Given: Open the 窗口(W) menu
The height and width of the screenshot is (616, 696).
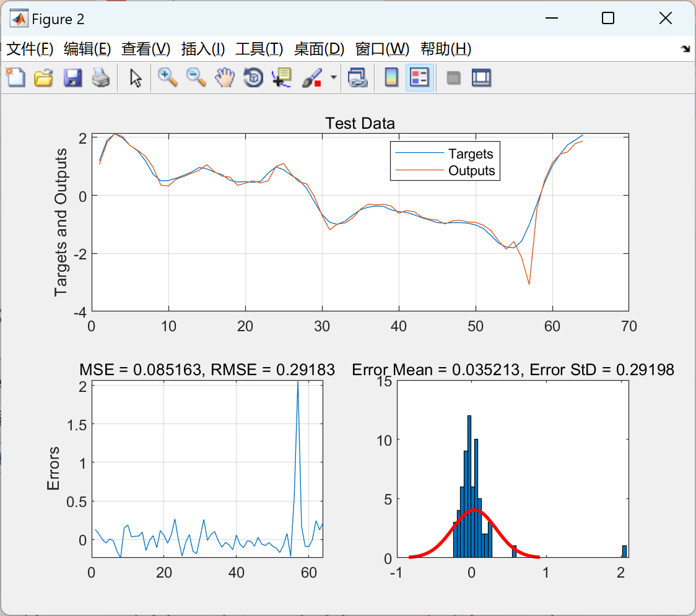Looking at the screenshot, I should pyautogui.click(x=382, y=49).
